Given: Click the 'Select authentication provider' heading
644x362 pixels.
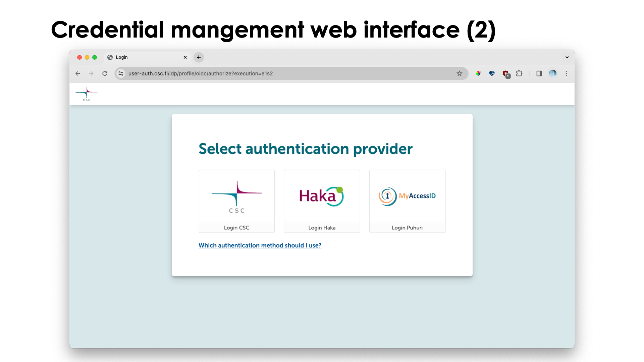Looking at the screenshot, I should click(x=306, y=149).
